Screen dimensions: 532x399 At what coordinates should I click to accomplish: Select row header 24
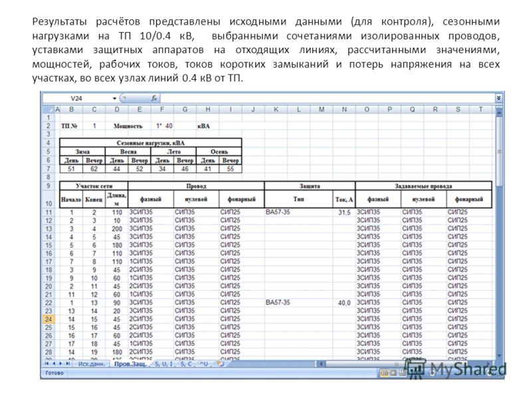click(x=49, y=319)
